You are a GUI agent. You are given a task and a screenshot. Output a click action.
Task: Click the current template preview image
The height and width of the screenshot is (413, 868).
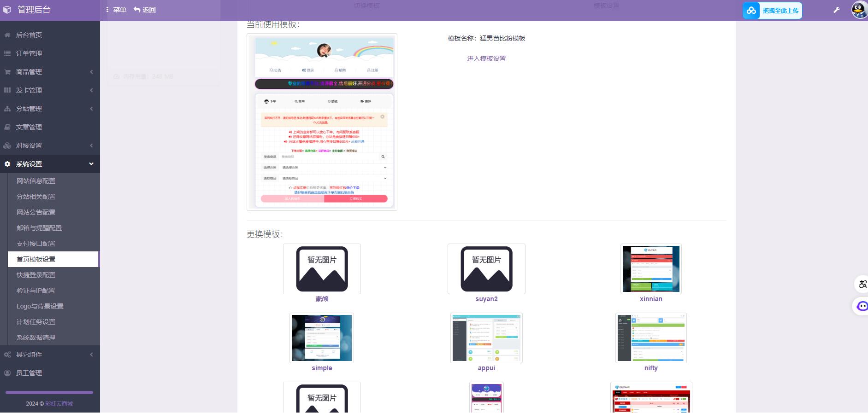tap(322, 122)
